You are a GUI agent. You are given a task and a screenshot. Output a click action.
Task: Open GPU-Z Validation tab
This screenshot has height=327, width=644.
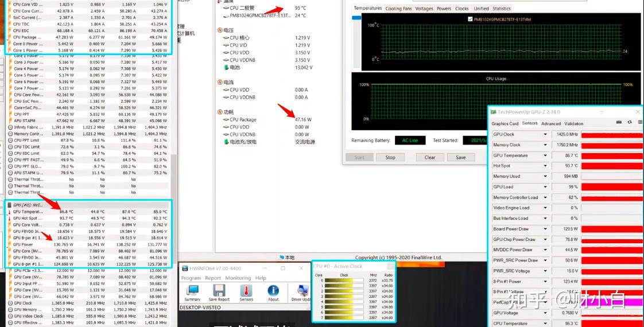(573, 123)
